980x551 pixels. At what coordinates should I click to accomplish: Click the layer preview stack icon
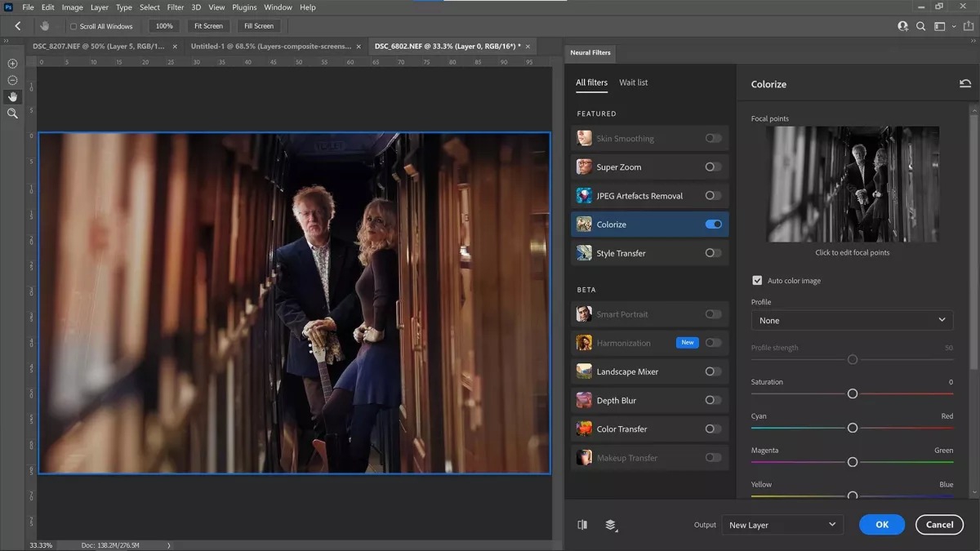pos(610,525)
